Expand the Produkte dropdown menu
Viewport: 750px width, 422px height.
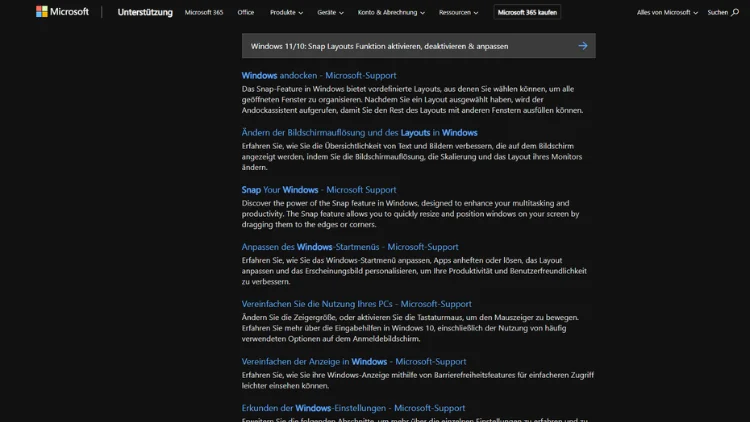coord(286,12)
